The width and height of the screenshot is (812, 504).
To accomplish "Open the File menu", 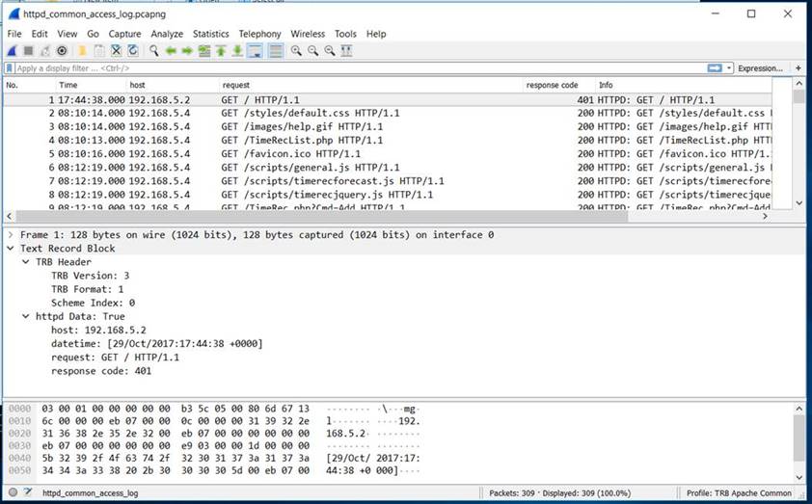I will click(14, 34).
